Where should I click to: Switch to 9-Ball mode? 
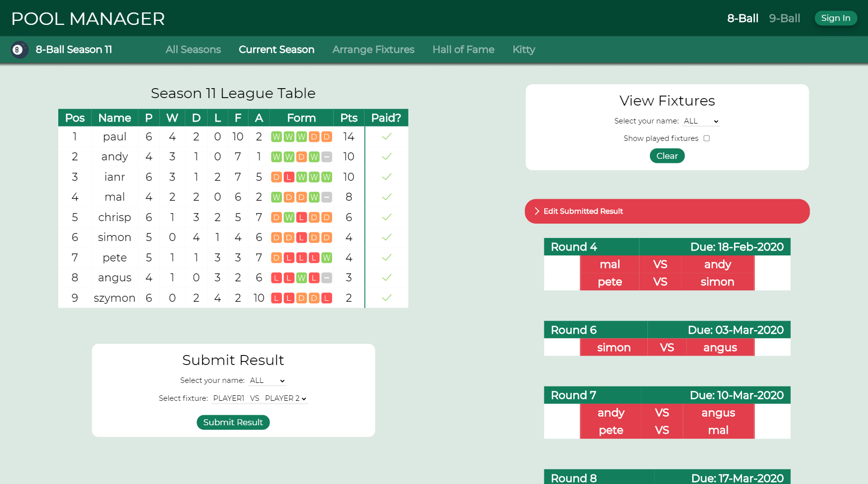click(x=784, y=18)
